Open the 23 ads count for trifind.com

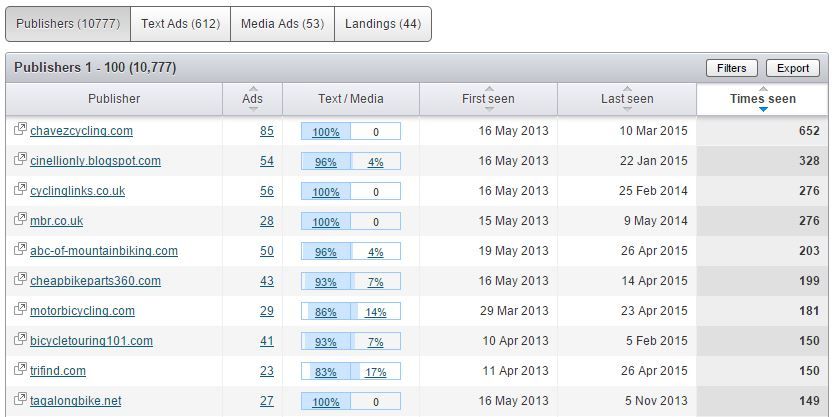tap(267, 371)
